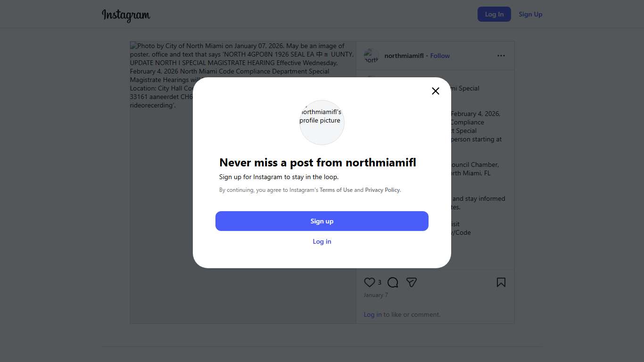Image resolution: width=644 pixels, height=362 pixels.
Task: Share the post via paper plane icon
Action: click(x=412, y=282)
